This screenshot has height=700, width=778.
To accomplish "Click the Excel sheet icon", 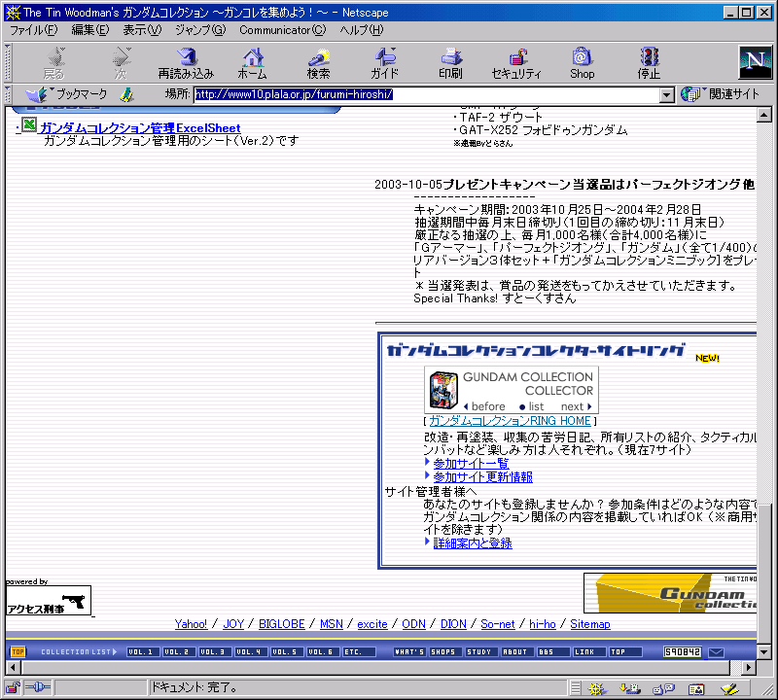I will tap(29, 125).
